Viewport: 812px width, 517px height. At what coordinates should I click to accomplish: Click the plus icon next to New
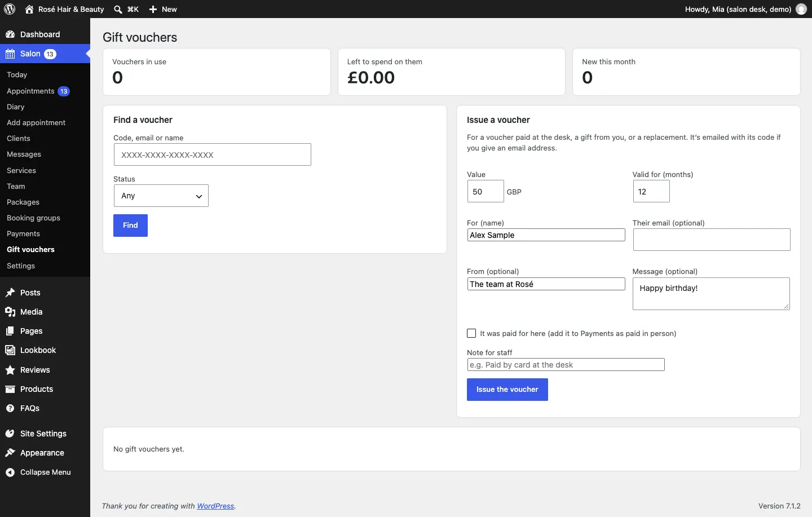point(153,9)
